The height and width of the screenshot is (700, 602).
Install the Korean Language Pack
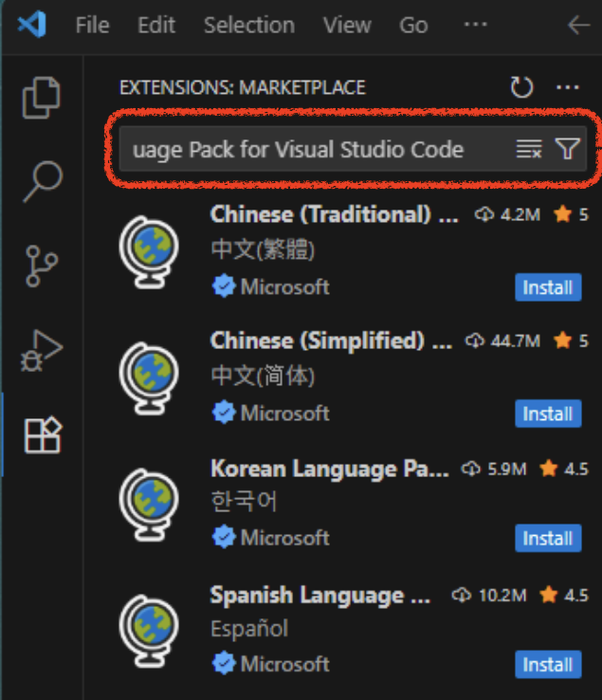click(x=548, y=538)
